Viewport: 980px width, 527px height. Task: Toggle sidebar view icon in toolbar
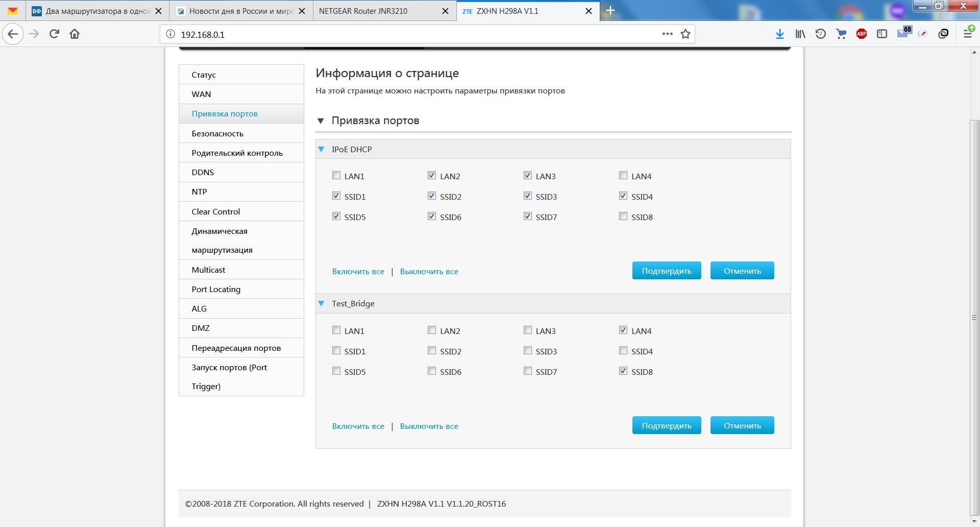pyautogui.click(x=881, y=34)
